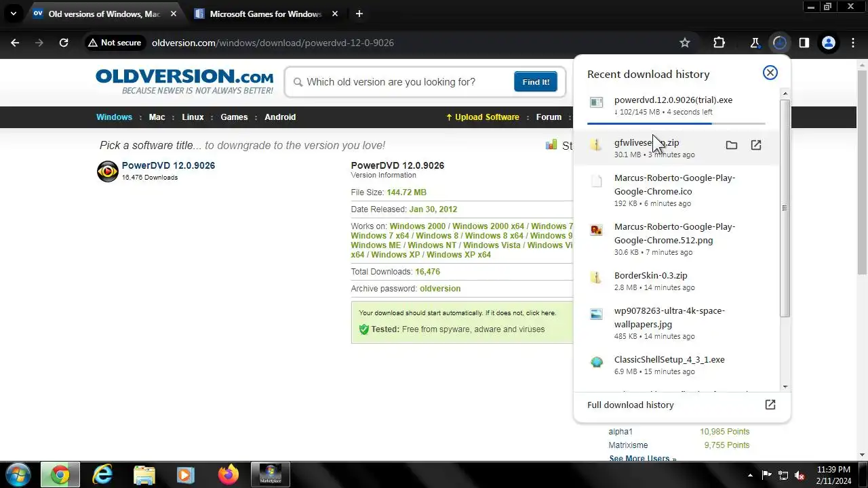Open the Android navigation item
This screenshot has height=488, width=868.
(280, 117)
